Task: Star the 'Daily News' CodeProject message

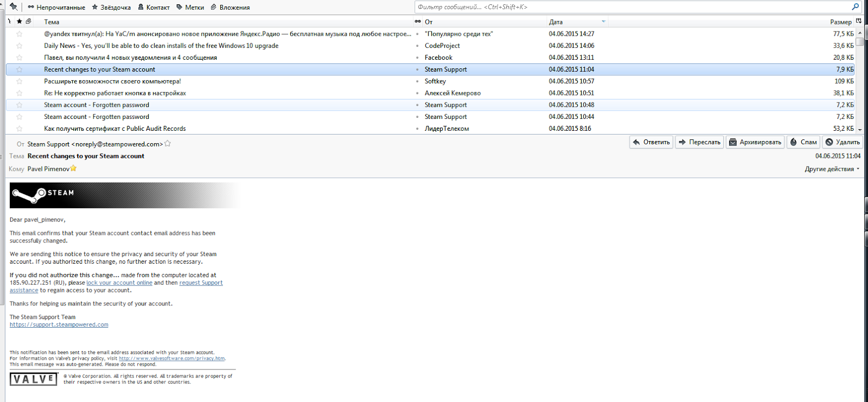Action: coord(20,46)
